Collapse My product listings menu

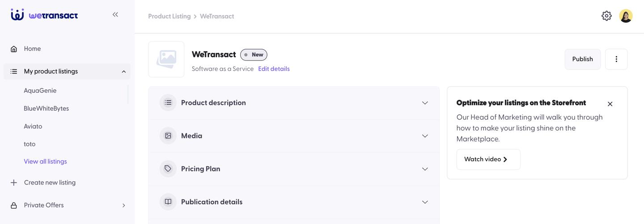point(123,72)
